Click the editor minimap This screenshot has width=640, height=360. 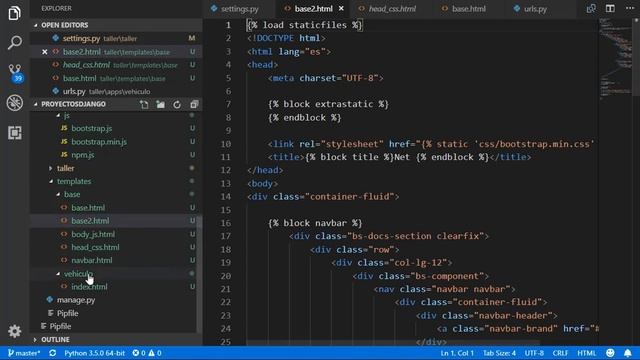tap(616, 59)
